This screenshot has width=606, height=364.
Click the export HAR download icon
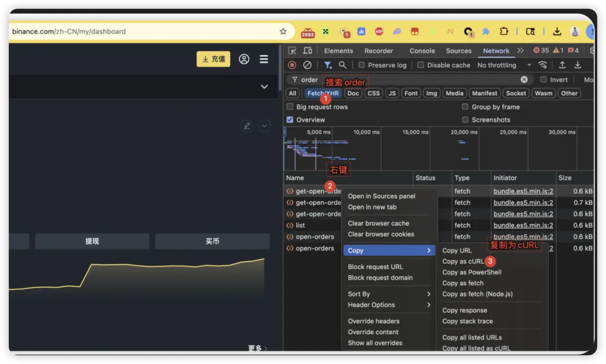click(578, 65)
